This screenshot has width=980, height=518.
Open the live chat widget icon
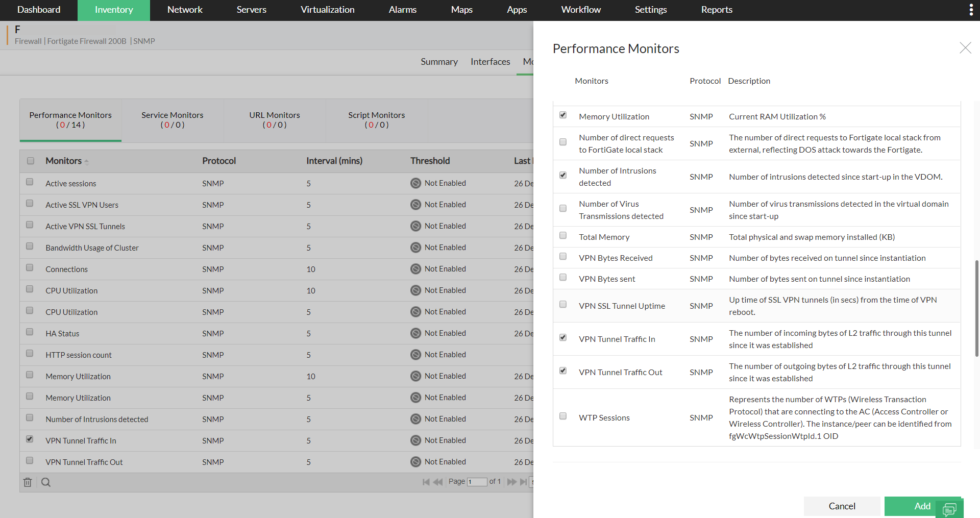(949, 509)
